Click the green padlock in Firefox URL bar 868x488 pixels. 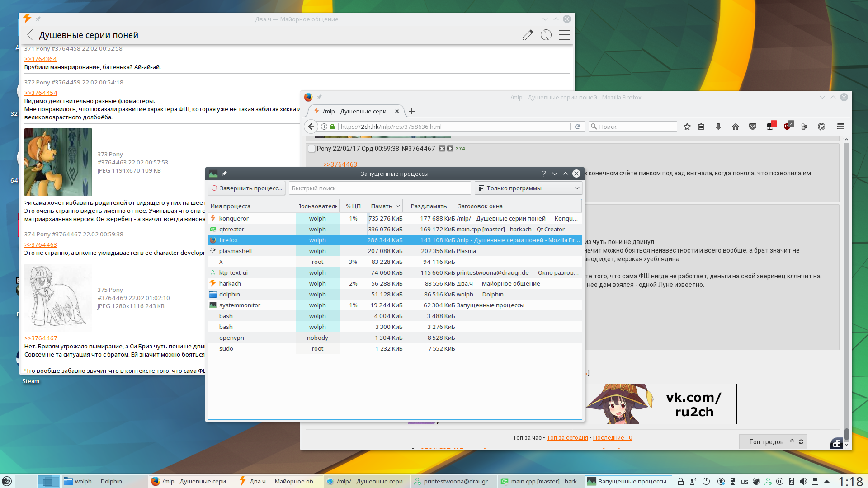coord(332,127)
